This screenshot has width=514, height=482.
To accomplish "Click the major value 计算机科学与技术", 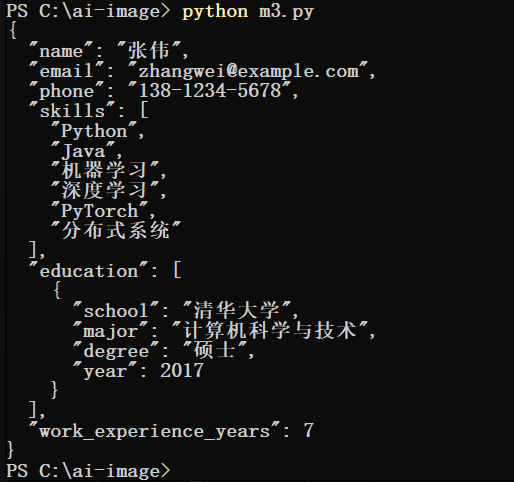I will pos(269,330).
